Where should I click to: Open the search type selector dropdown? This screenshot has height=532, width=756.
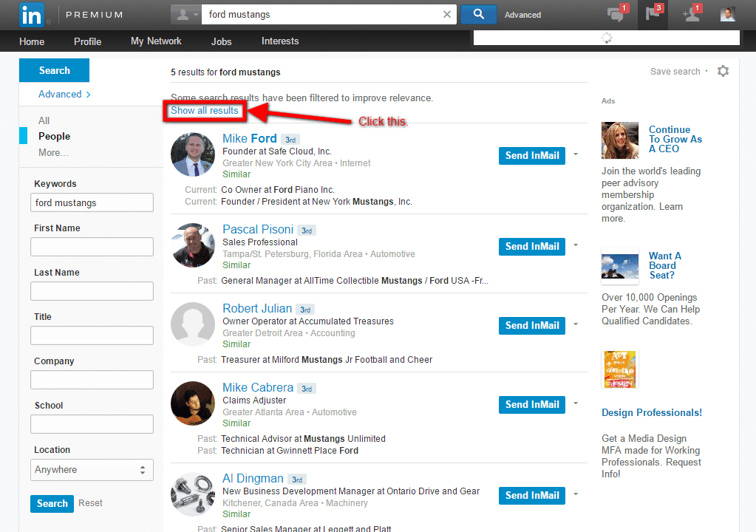185,14
